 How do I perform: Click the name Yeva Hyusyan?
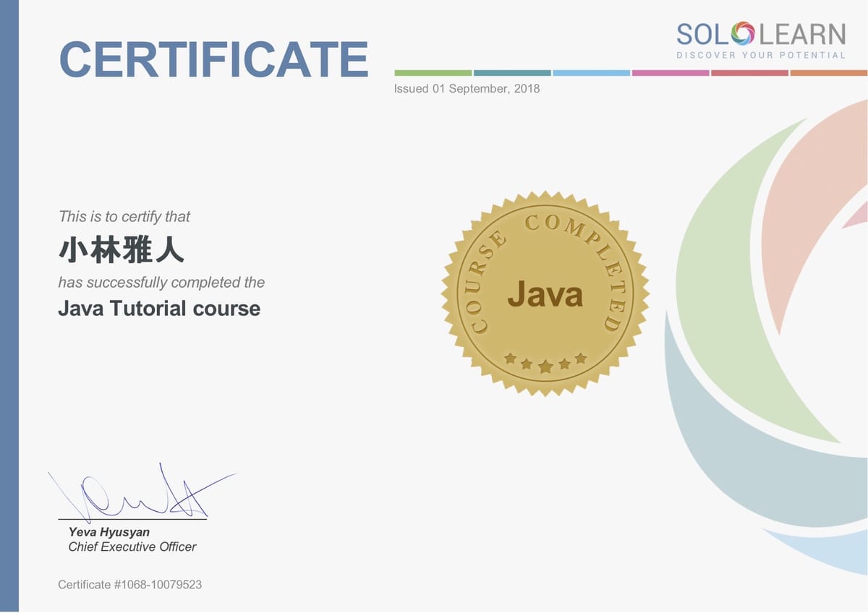(x=109, y=533)
